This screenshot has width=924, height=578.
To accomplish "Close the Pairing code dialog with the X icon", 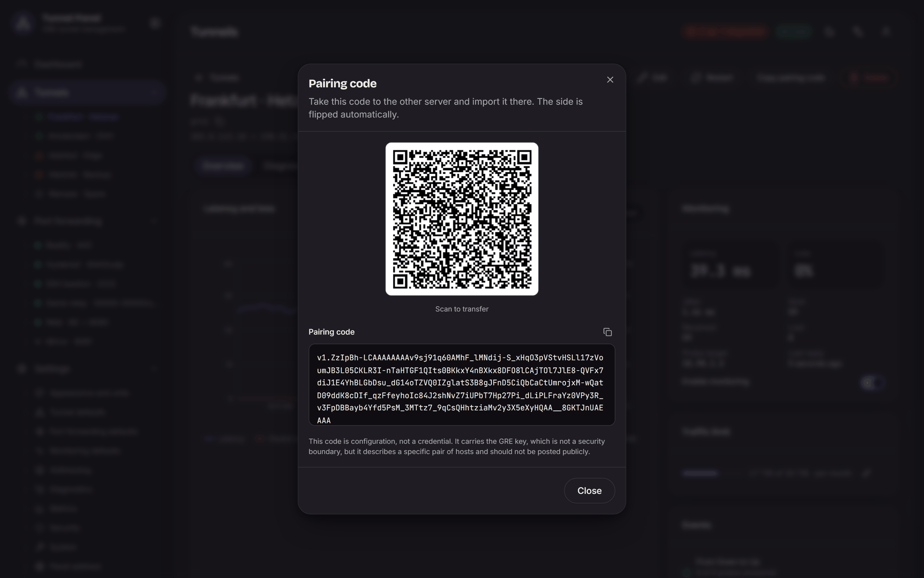I will tap(610, 79).
